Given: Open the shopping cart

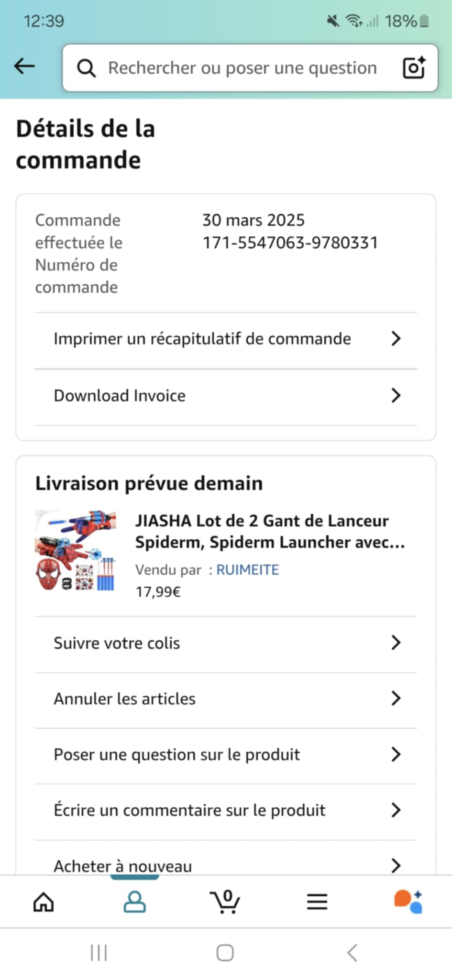Looking at the screenshot, I should [225, 902].
